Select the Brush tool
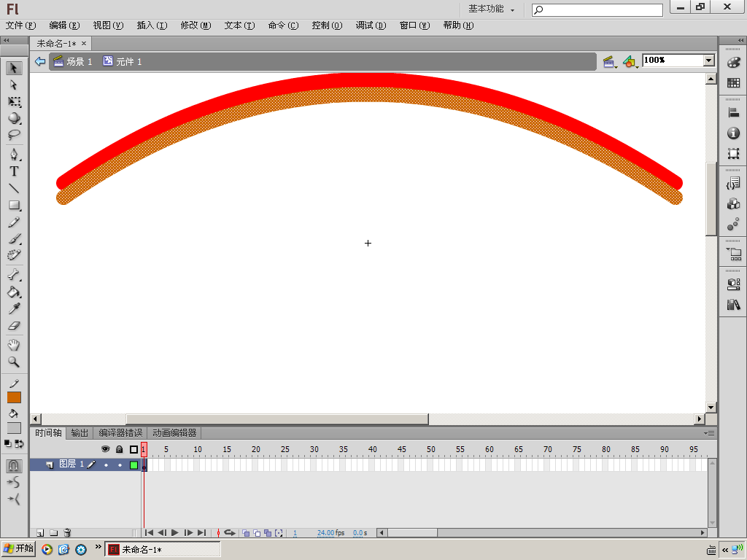Screen dimensions: 747x560 click(x=14, y=239)
